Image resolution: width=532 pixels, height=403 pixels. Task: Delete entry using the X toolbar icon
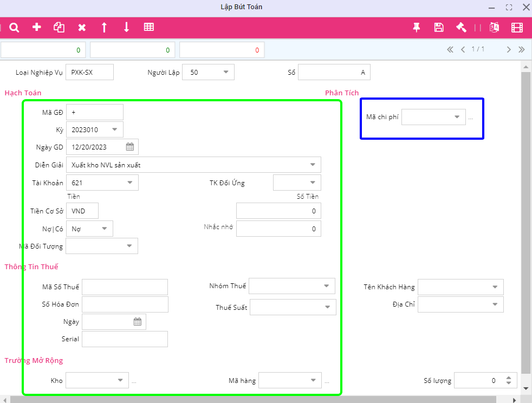click(82, 28)
